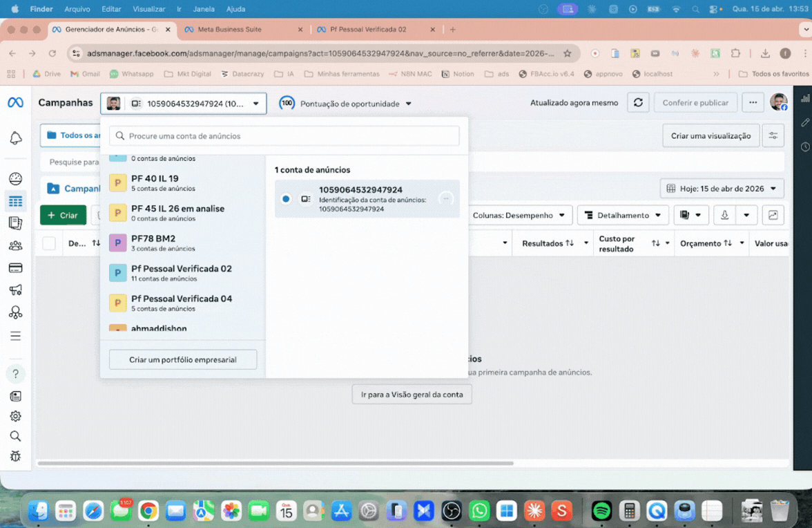Click the Todos os anúncios view button
The width and height of the screenshot is (812, 528).
(70, 135)
